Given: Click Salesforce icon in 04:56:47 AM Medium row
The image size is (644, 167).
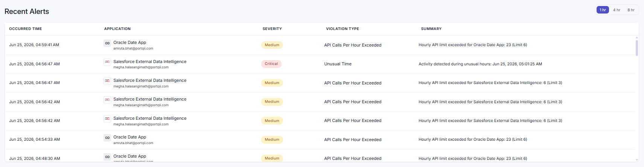Looking at the screenshot, I should (x=107, y=81).
